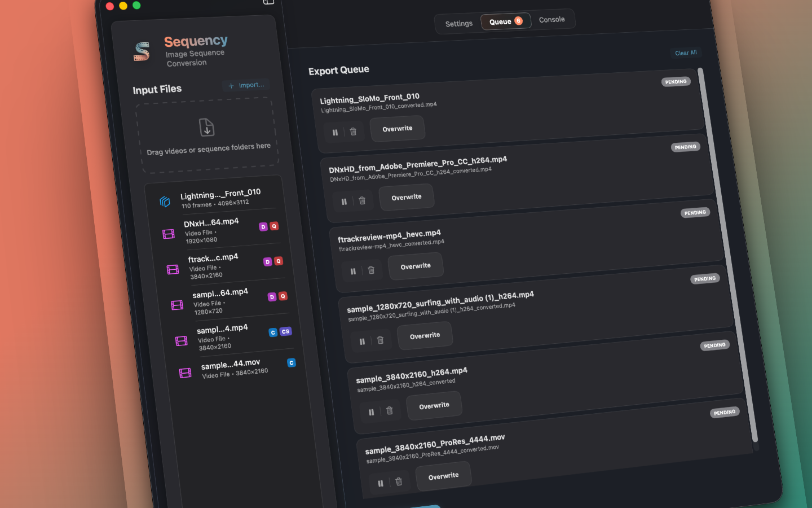Switch to the Console tab
This screenshot has height=508, width=812.
pyautogui.click(x=551, y=19)
